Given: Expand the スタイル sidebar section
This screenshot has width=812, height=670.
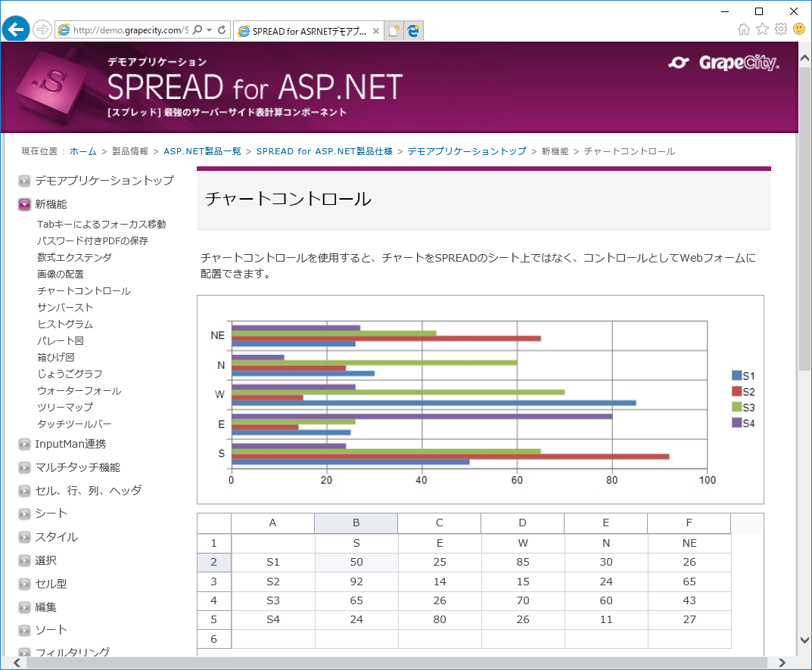Looking at the screenshot, I should click(x=23, y=536).
